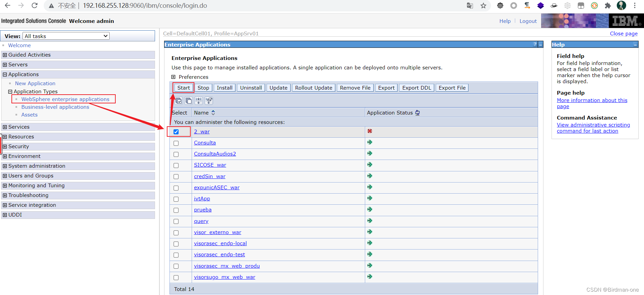Expand Monitoring and Tuning section
This screenshot has height=295, width=644.
(x=5, y=186)
